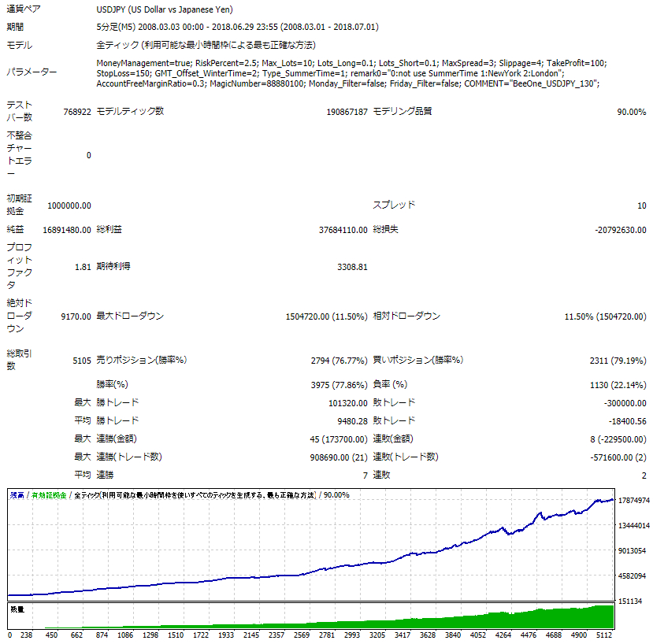Click the chart y-axis value 9013054
The height and width of the screenshot is (644, 653).
click(632, 551)
